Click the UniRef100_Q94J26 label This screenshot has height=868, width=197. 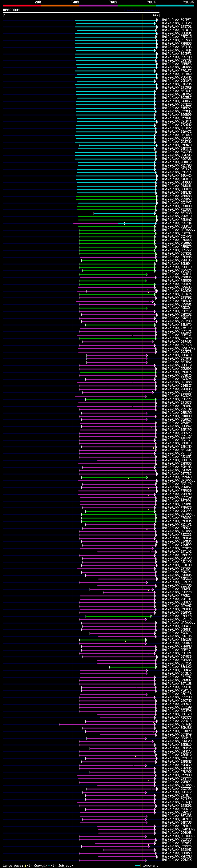point(176,860)
